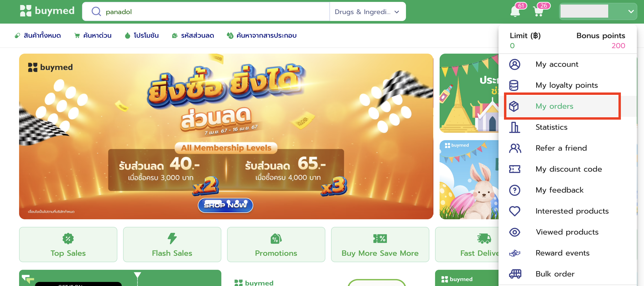
Task: Open the notifications bell icon
Action: (x=515, y=11)
